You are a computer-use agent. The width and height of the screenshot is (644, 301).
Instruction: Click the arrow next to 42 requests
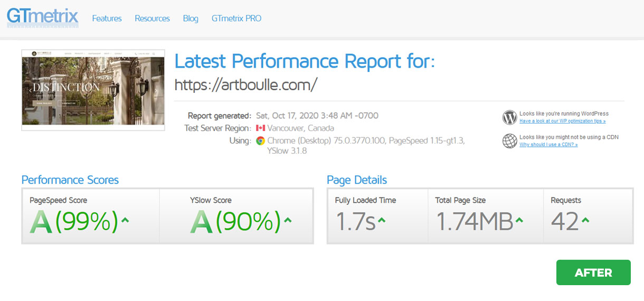point(585,220)
